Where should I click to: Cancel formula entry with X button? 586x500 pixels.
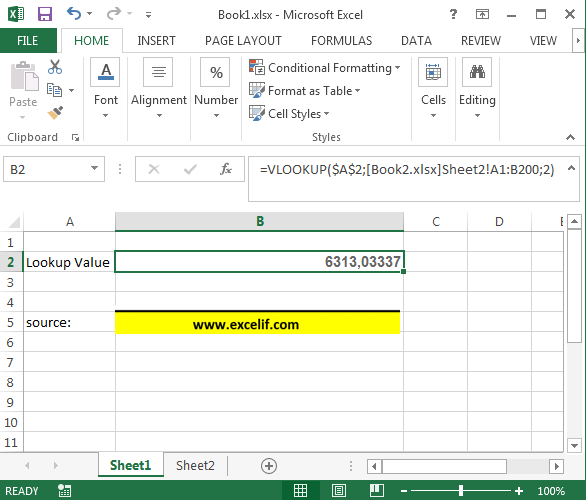tap(154, 169)
